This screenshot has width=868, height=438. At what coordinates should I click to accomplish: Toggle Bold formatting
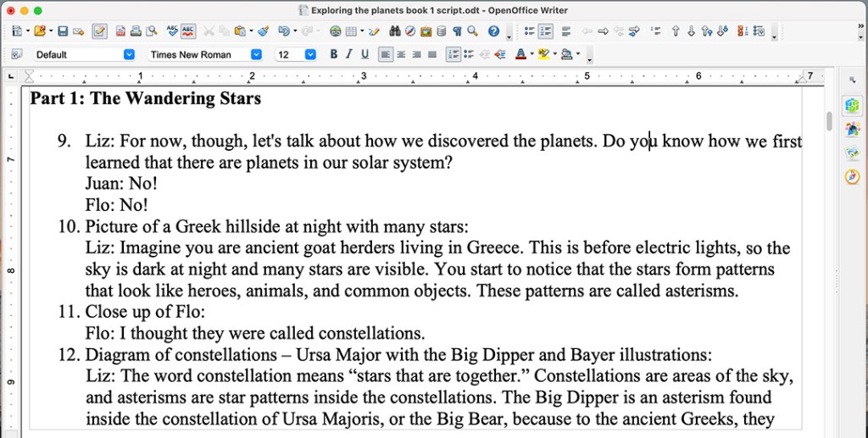click(x=334, y=54)
